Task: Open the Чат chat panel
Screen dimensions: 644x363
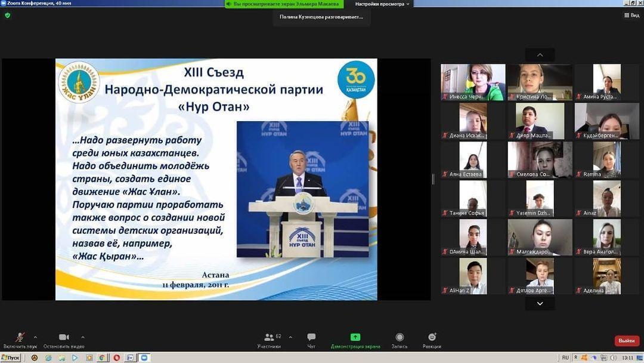Action: (311, 340)
